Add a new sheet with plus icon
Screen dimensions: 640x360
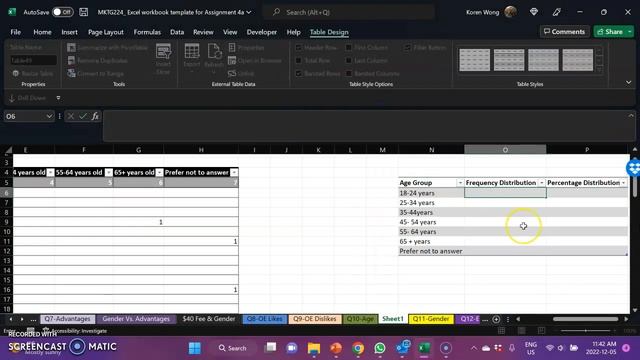click(496, 319)
